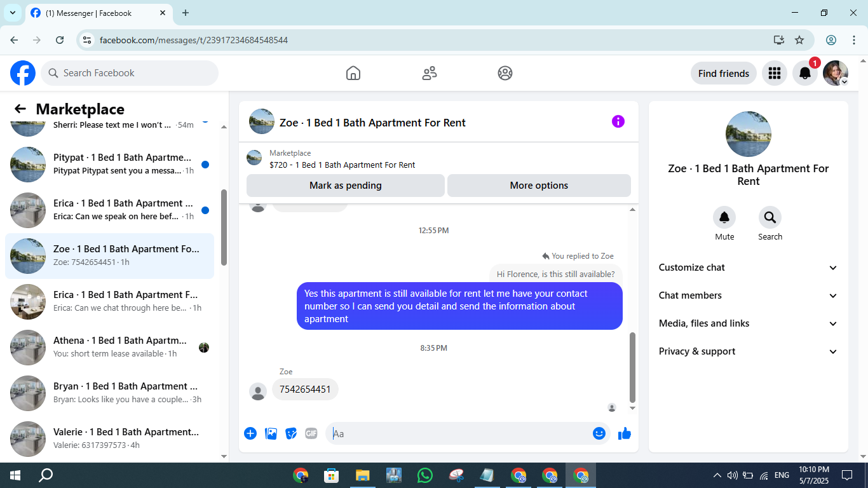Open the Facebook menu grid icon
The height and width of the screenshot is (488, 868).
click(774, 73)
